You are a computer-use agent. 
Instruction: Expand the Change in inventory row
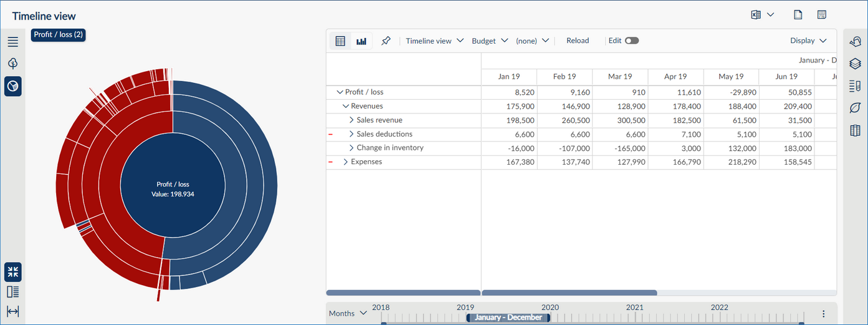(x=351, y=148)
